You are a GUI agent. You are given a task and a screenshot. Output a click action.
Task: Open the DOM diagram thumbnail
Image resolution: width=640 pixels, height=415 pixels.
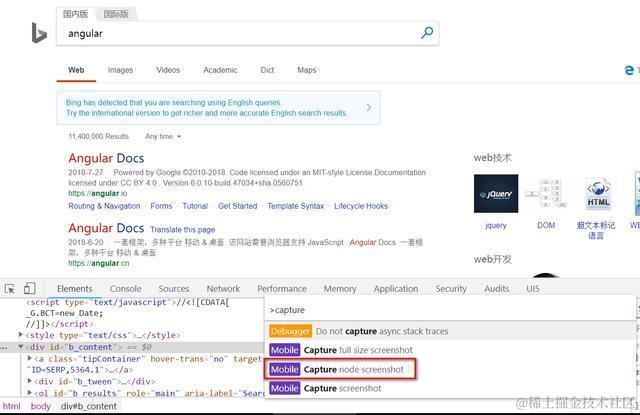tap(546, 193)
